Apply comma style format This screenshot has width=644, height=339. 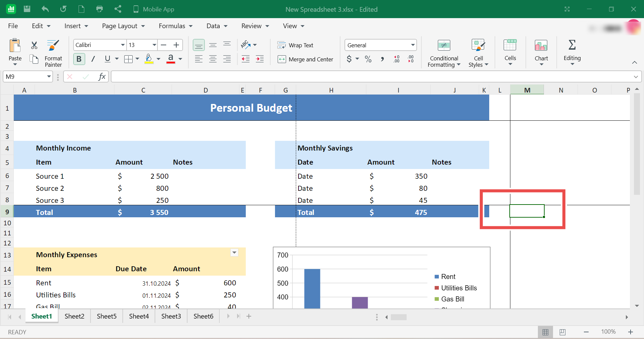tap(382, 59)
